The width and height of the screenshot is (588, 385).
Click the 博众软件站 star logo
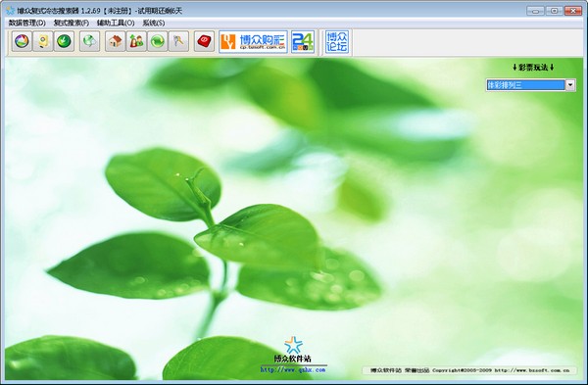pos(293,345)
